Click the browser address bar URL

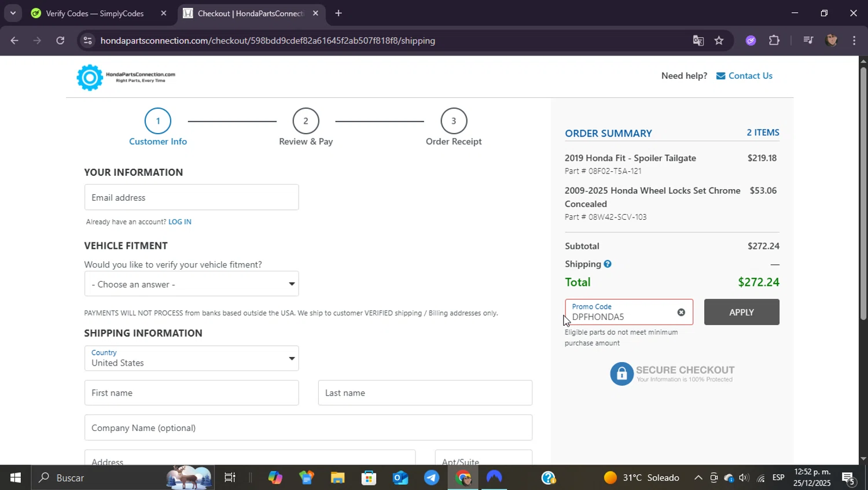[x=268, y=40]
